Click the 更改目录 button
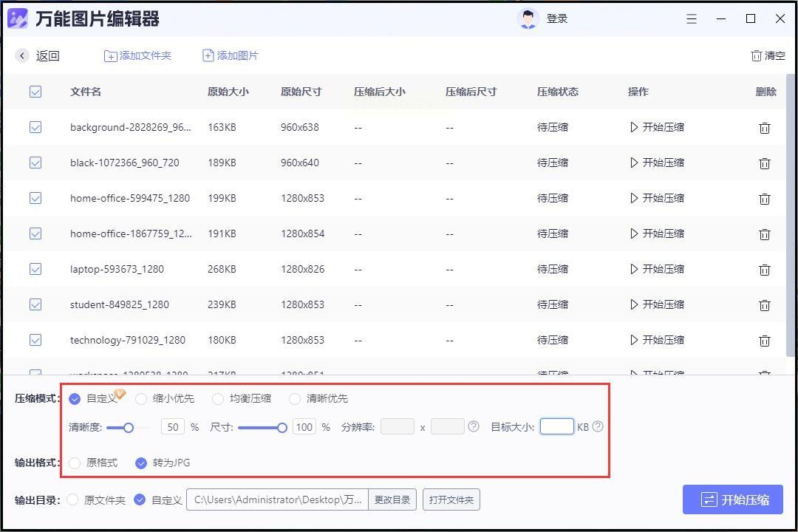 coord(392,500)
